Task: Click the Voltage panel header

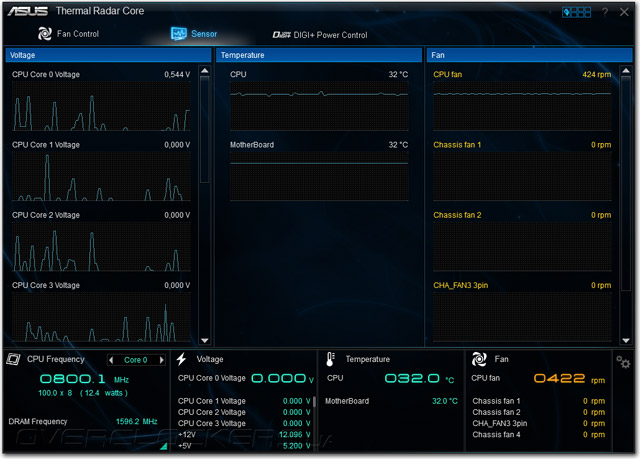Action: tap(108, 55)
